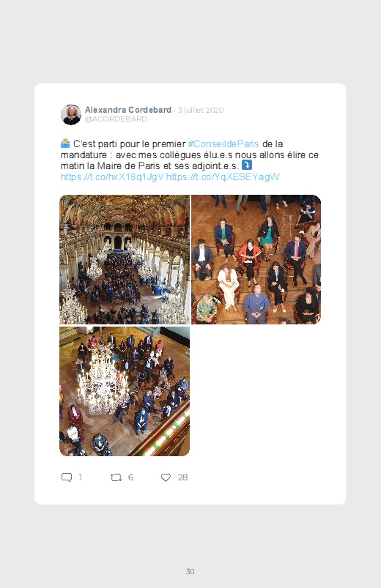Screen dimensions: 381x588
Task: Open the chandelier overhead photo
Action: click(125, 391)
